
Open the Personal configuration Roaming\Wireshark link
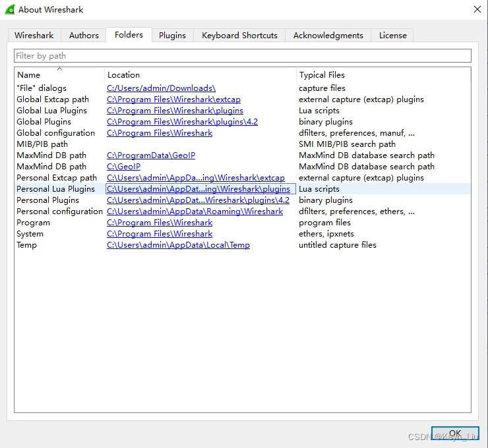pos(195,211)
